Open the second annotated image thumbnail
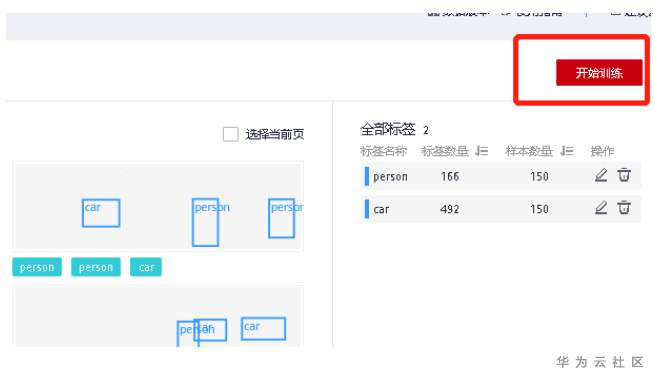Image resolution: width=654 pixels, height=384 pixels. 158,316
